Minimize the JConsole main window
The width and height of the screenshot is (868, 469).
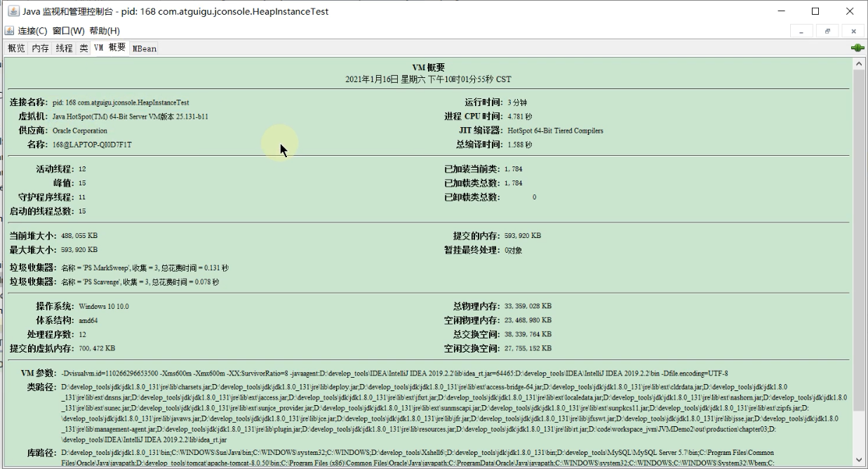[x=783, y=11]
